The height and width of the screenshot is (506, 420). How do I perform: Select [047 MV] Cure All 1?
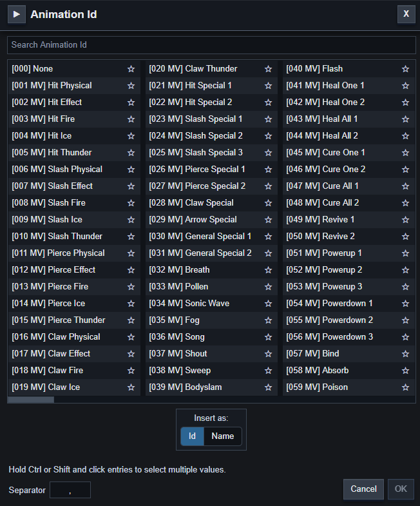point(348,186)
